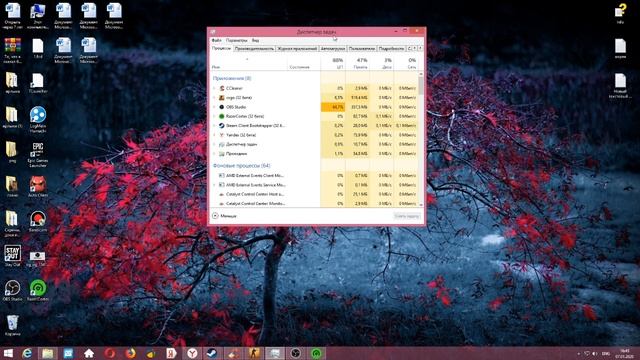Image resolution: width=640 pixels, height=360 pixels.
Task: Click the white house icon on the taskbar
Action: point(89,353)
